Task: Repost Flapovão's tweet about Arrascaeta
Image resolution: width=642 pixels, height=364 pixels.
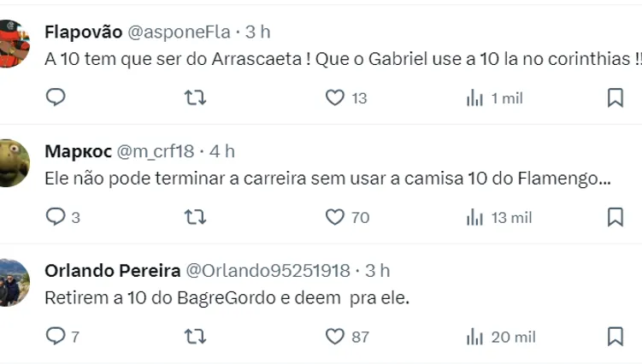Action: (195, 97)
